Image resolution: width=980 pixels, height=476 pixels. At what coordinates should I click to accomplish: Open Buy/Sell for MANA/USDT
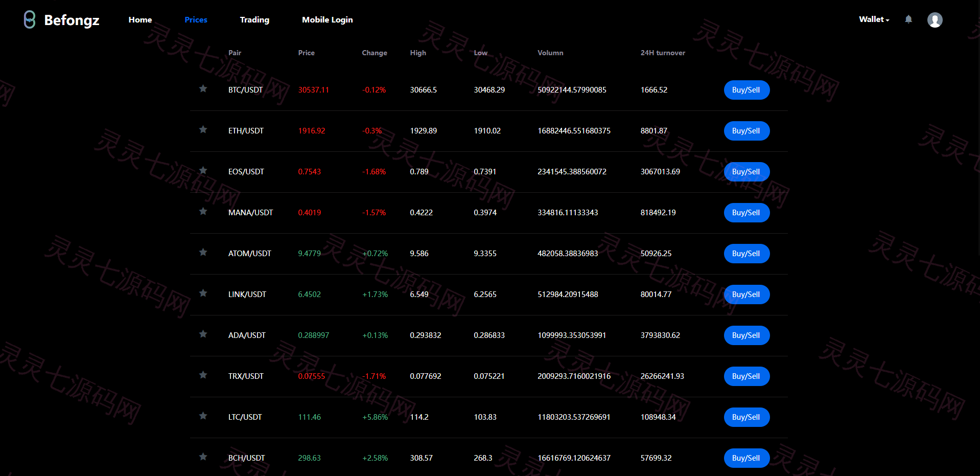coord(746,213)
